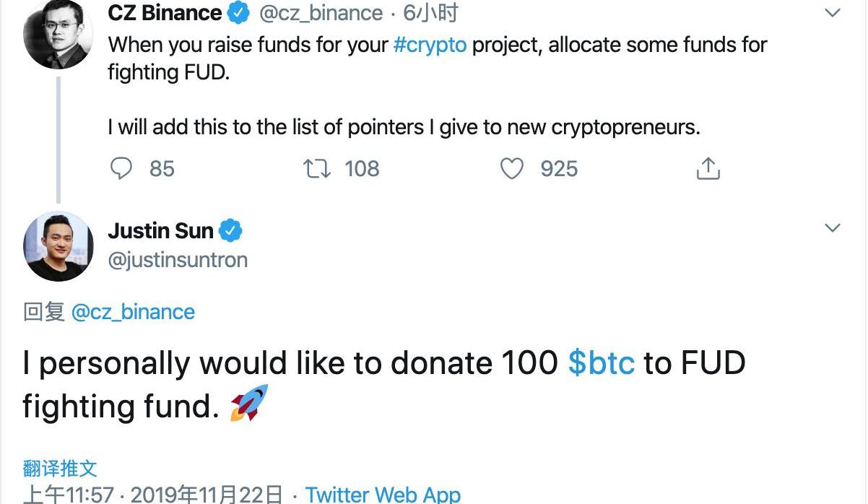Screen dimensions: 868x504
Task: Click CZ Binance's verified badge
Action: point(239,13)
